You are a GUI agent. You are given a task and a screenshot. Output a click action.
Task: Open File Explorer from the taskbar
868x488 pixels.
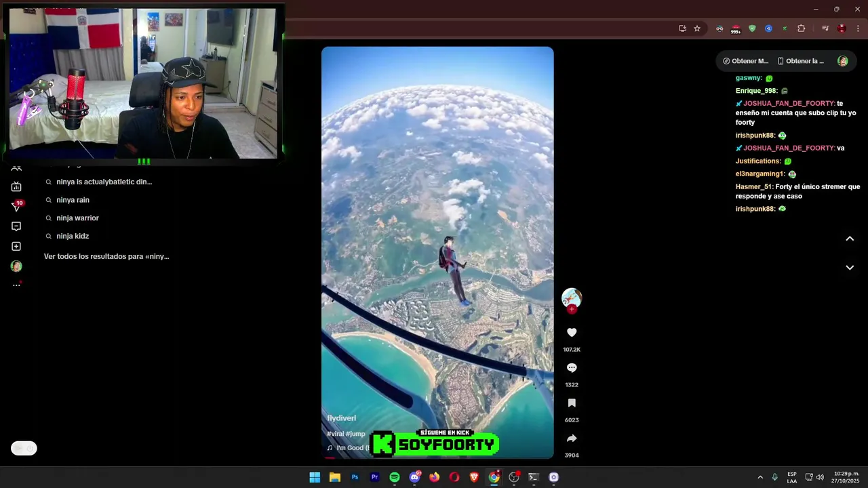point(334,477)
